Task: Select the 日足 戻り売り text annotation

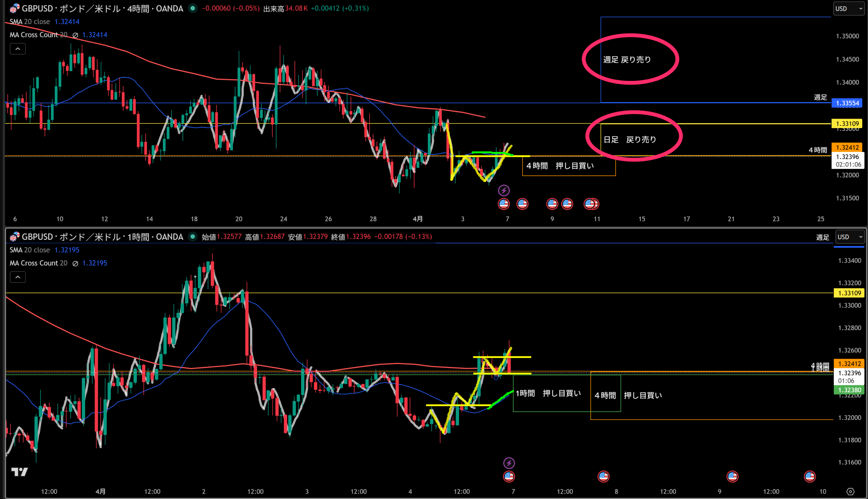Action: [x=630, y=139]
